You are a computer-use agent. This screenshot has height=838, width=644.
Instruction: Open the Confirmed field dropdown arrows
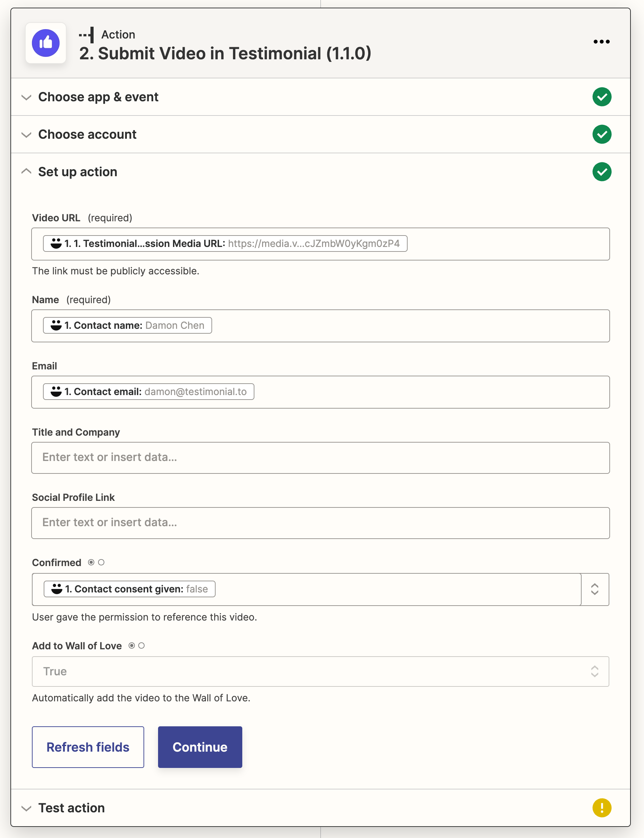pos(594,589)
